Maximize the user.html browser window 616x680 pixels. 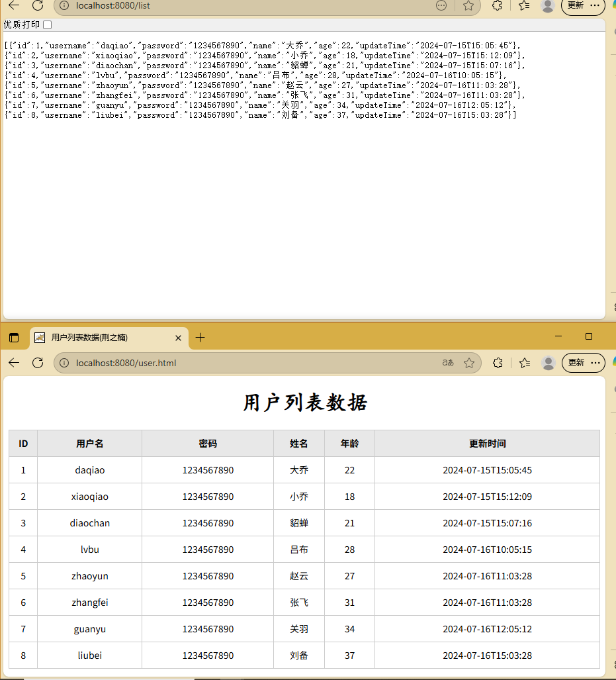pyautogui.click(x=589, y=336)
